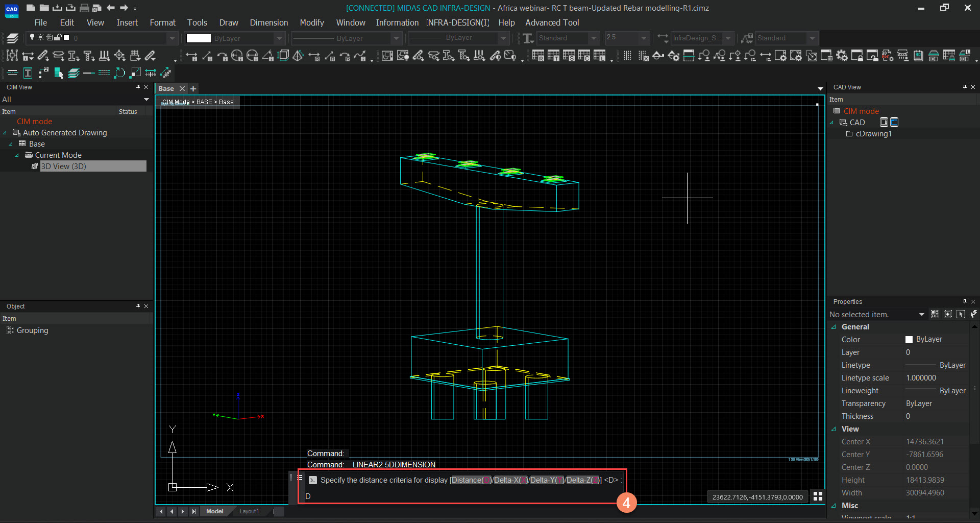Click the grid lines with X icon

643,56
